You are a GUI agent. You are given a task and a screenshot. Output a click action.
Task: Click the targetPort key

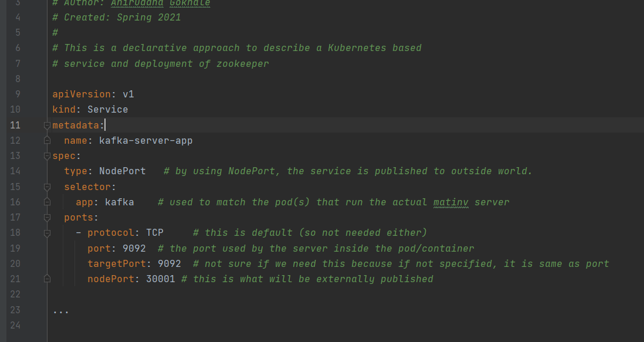click(x=117, y=263)
